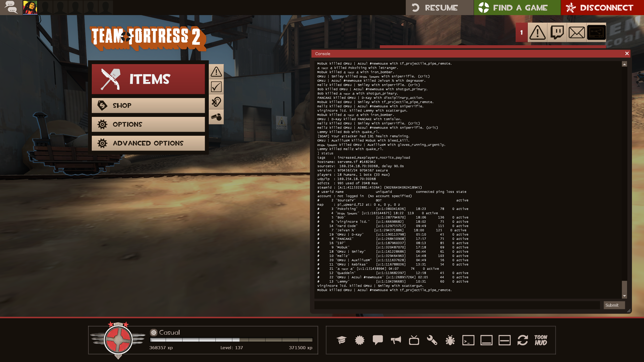
Task: Open the mail envelope notifications icon
Action: [577, 32]
